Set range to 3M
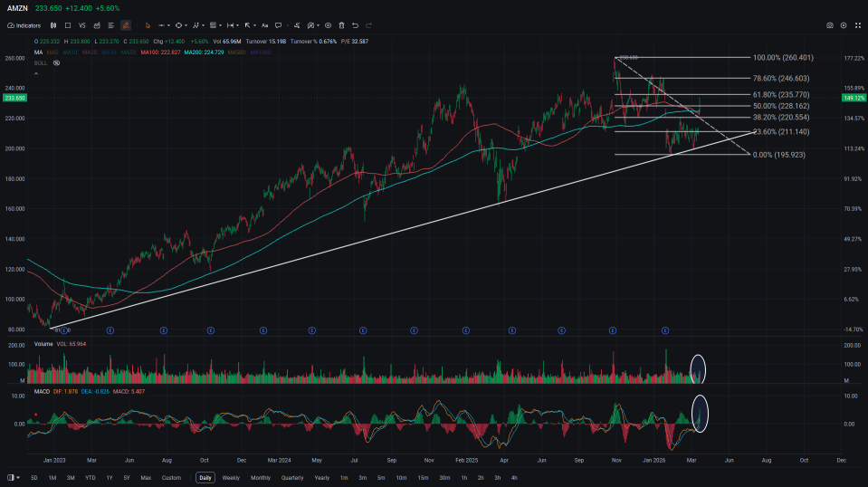868x487 pixels. tap(71, 478)
